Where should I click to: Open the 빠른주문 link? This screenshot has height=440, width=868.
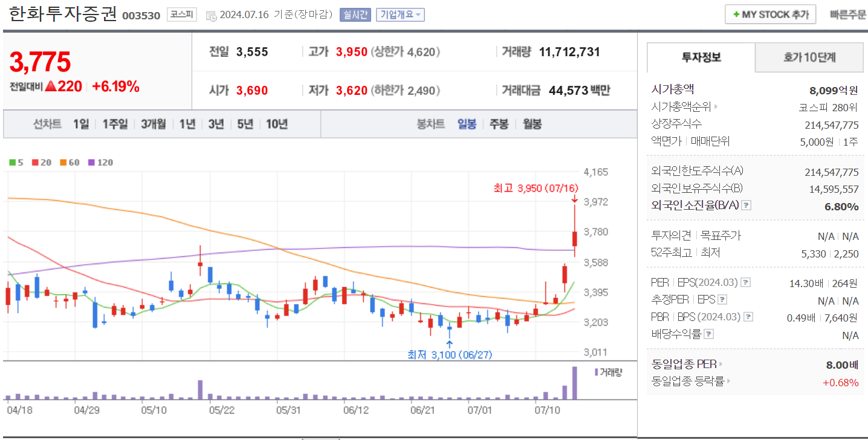coord(847,15)
